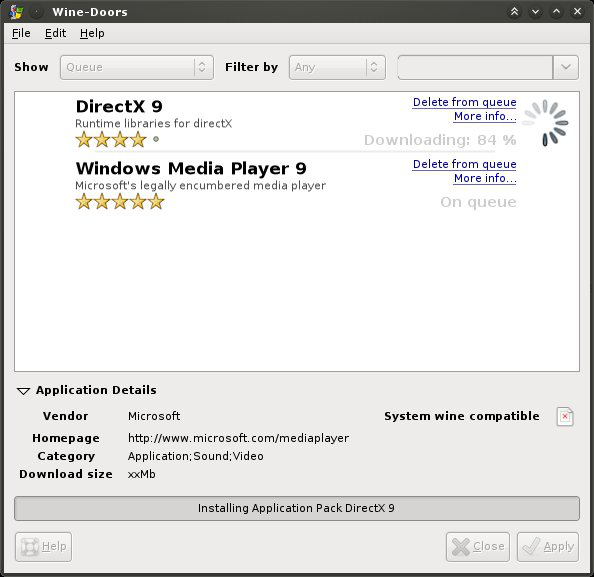The height and width of the screenshot is (577, 594).
Task: Collapse the Application Details section
Action: (23, 391)
